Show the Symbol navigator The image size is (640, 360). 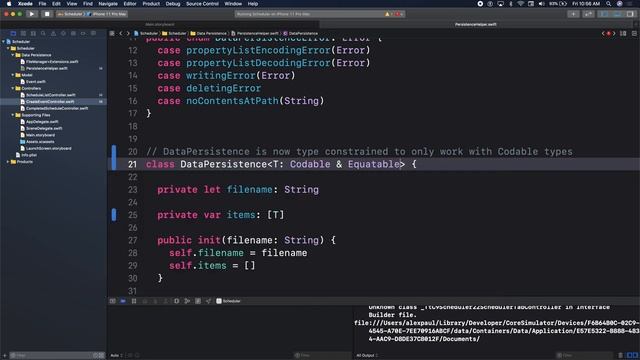33,33
